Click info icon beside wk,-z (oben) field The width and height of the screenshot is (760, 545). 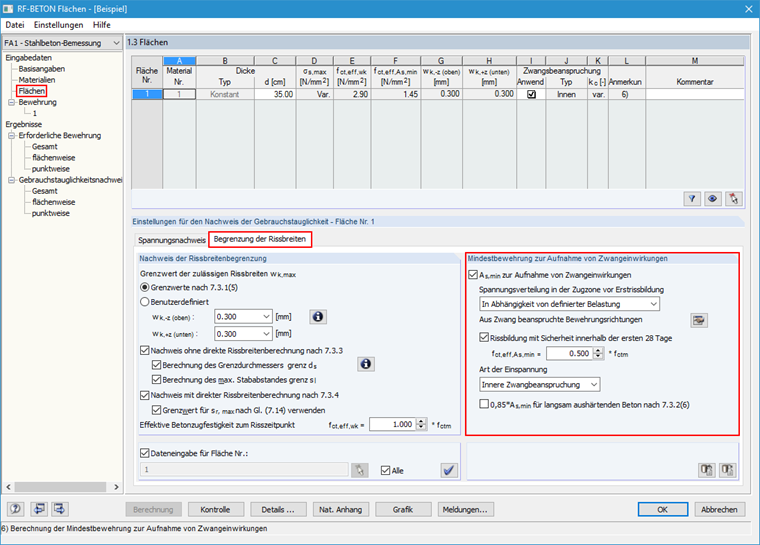click(318, 317)
